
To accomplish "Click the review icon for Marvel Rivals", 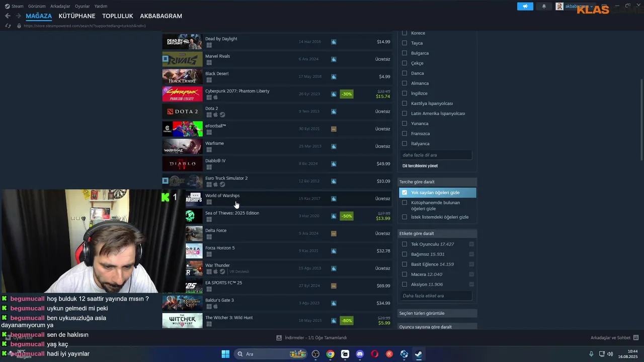I will [x=334, y=59].
